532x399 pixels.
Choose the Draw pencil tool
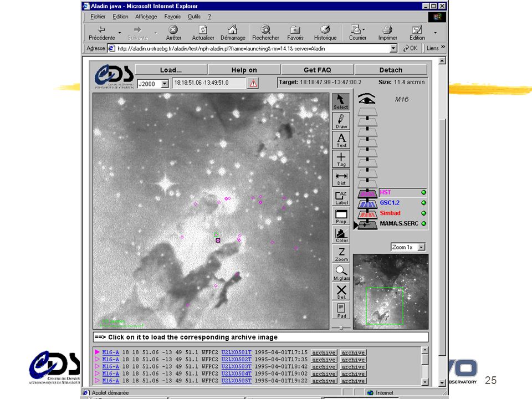(x=341, y=121)
